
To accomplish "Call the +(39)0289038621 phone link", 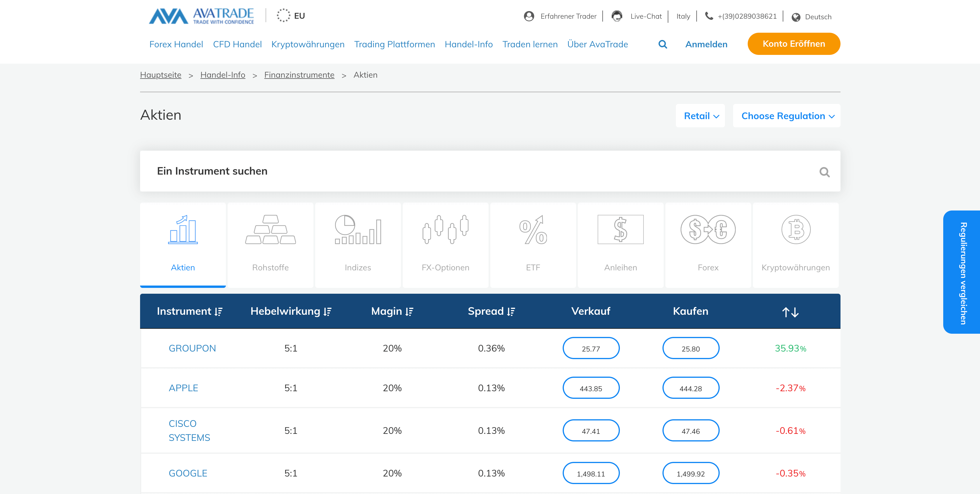I will 747,16.
